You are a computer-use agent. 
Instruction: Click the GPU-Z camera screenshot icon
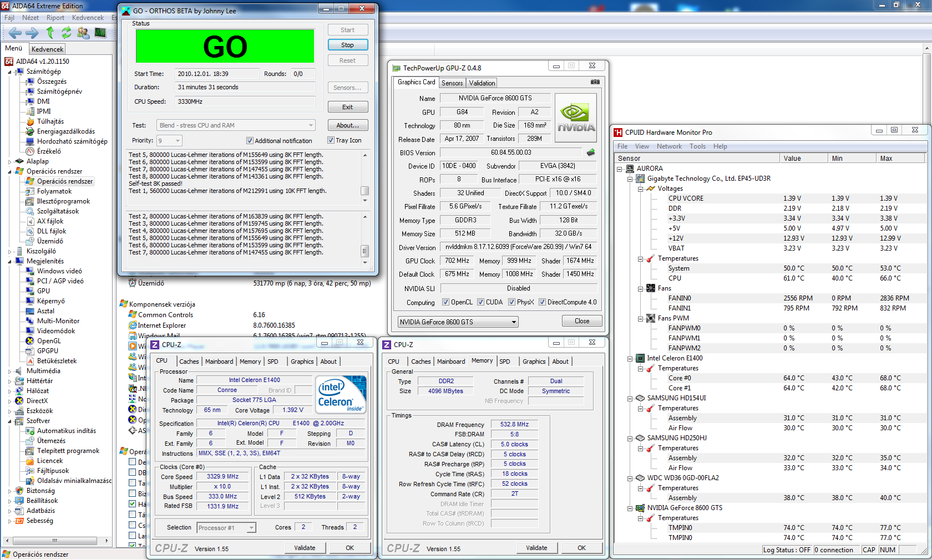click(595, 82)
